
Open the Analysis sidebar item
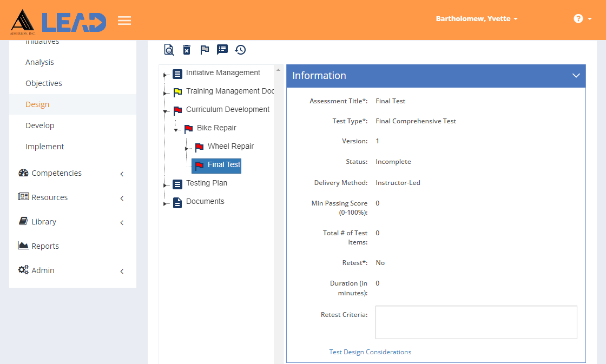39,62
